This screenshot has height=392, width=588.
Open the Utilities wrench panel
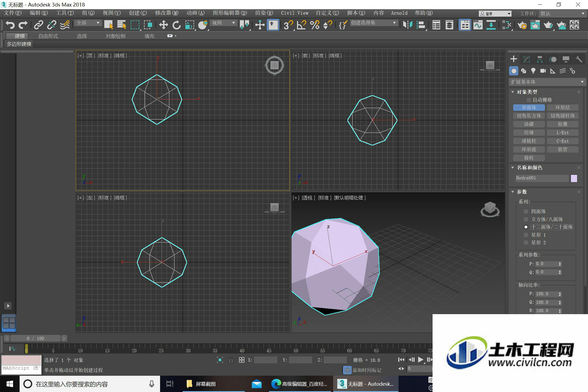(579, 59)
